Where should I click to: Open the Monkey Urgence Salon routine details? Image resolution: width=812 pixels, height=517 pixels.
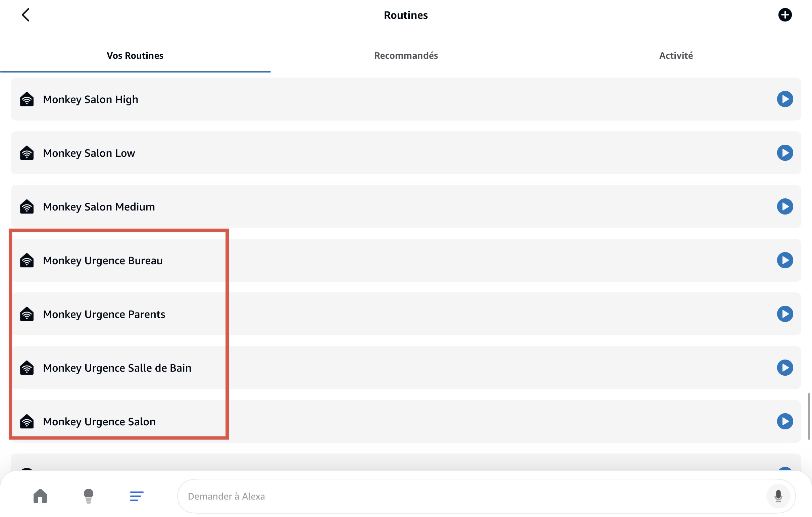click(99, 422)
